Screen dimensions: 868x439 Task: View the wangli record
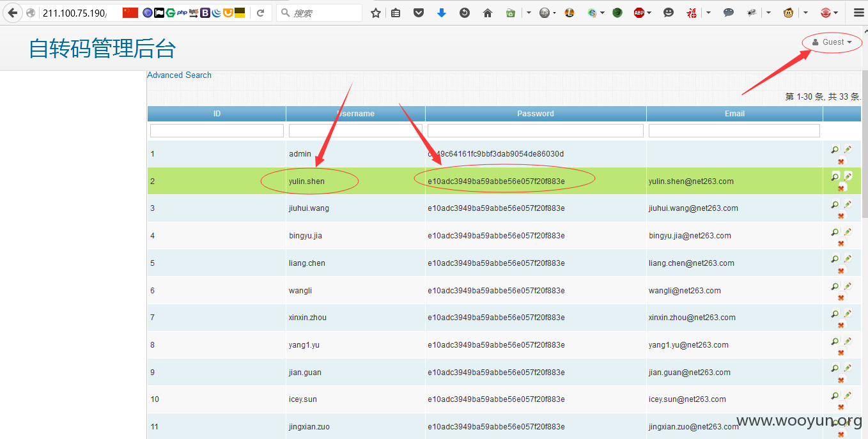coord(835,286)
